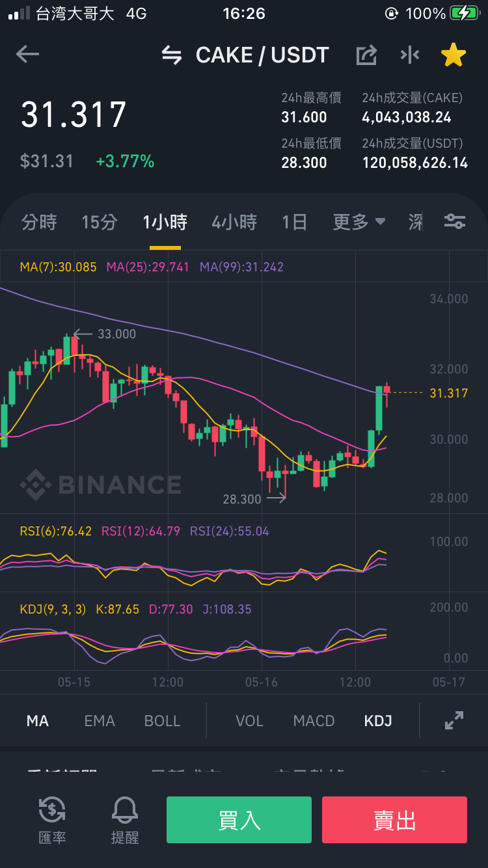This screenshot has width=488, height=868.
Task: Expand chart to fullscreen
Action: [454, 720]
